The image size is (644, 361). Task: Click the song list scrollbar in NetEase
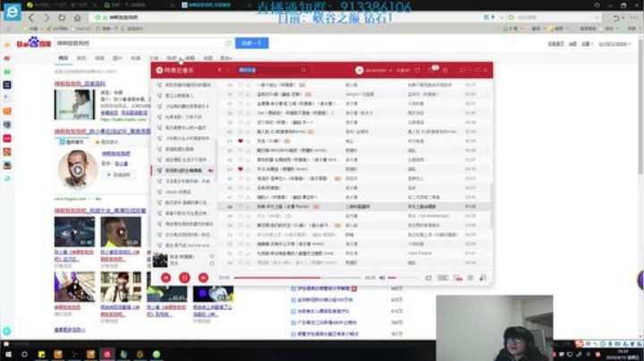coord(491,206)
